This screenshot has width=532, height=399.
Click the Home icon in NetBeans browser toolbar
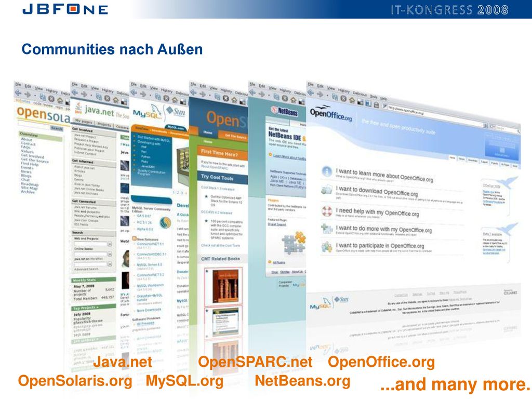(293, 100)
